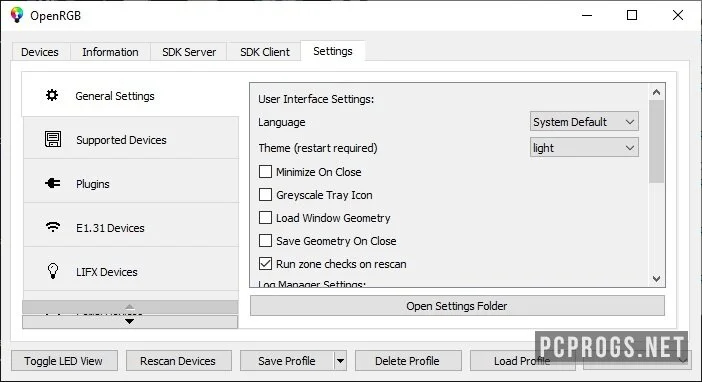The width and height of the screenshot is (702, 382).
Task: Minimize the OpenRGB window
Action: [x=587, y=15]
